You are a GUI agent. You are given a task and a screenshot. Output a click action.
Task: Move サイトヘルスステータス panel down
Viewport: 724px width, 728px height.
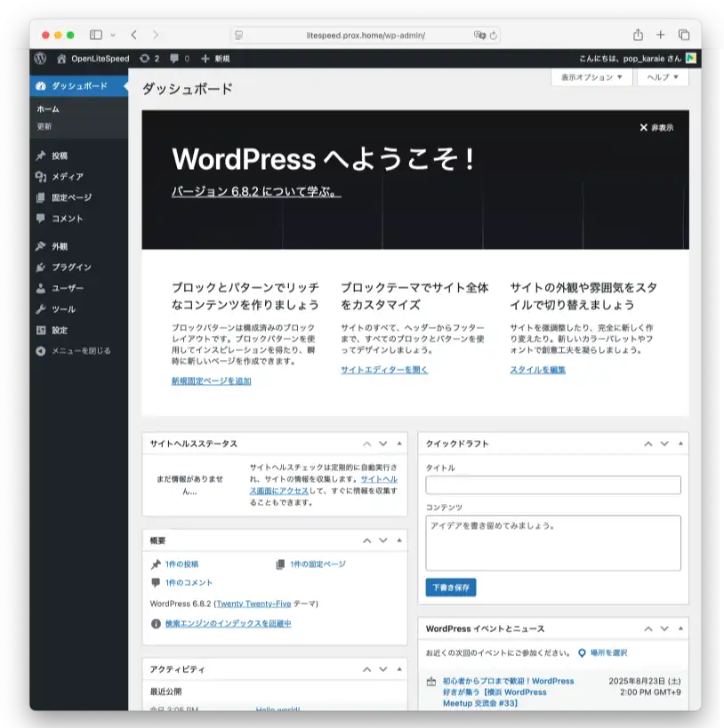click(x=383, y=444)
